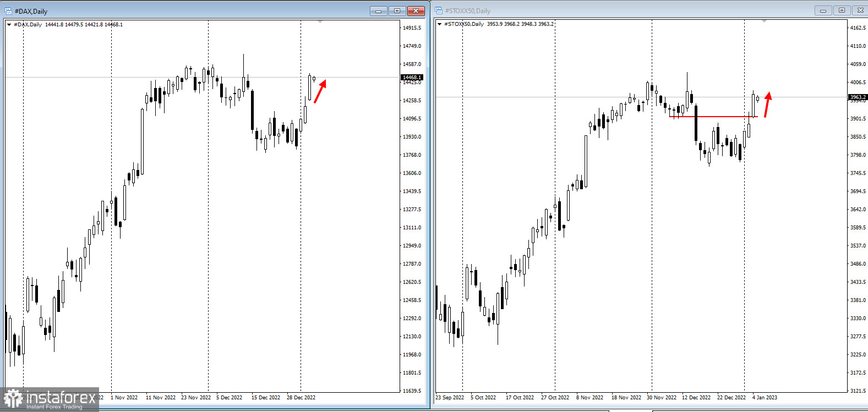
Task: Click 14915.5 on the DAX price axis
Action: tap(412, 28)
